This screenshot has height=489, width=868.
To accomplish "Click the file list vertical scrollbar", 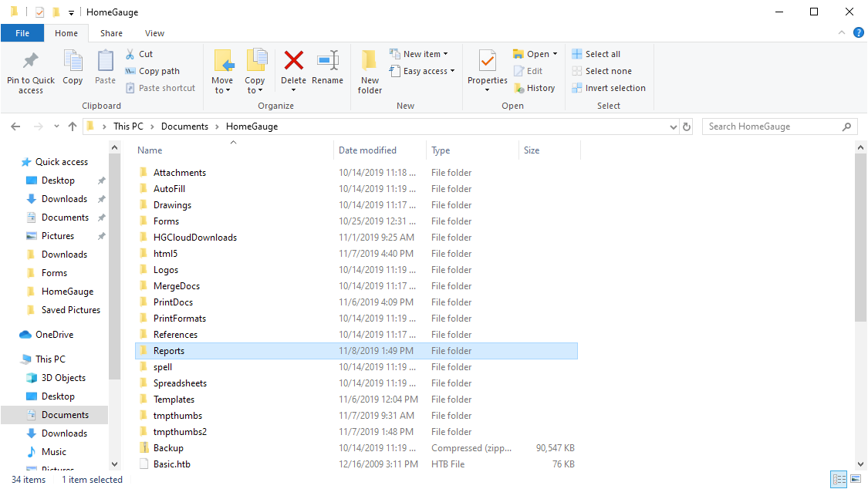I will [860, 239].
